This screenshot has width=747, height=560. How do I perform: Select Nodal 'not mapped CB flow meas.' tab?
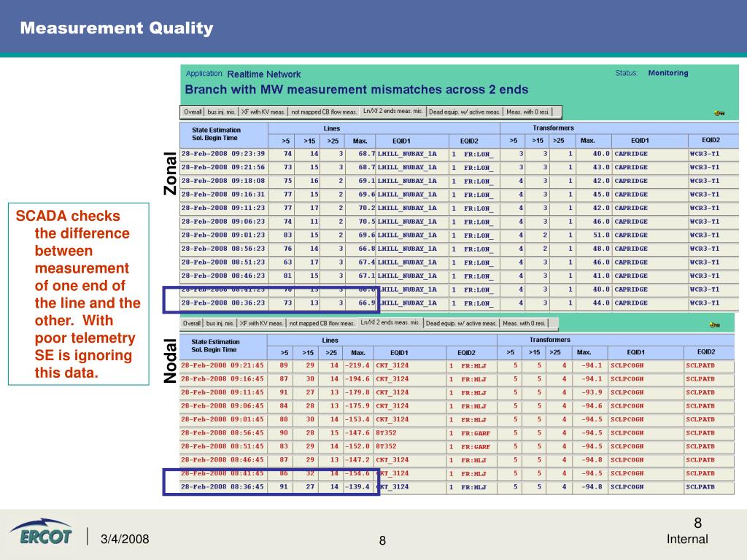point(322,323)
